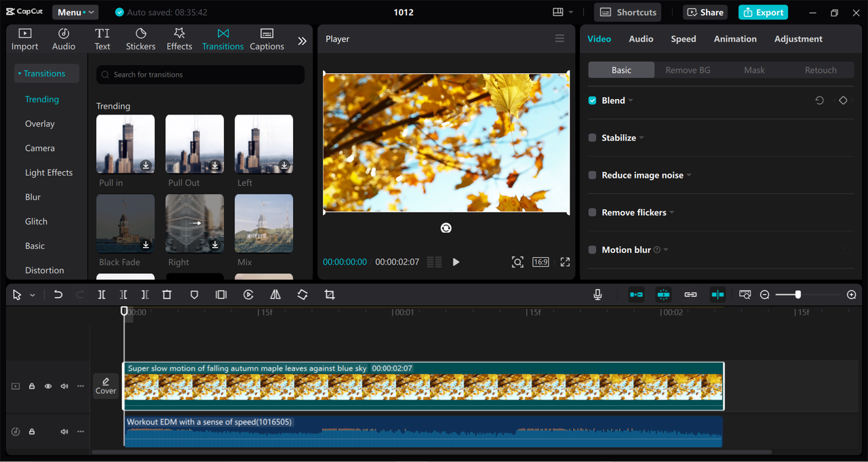This screenshot has width=868, height=462.
Task: Switch to the Adjustment tab
Action: point(798,39)
